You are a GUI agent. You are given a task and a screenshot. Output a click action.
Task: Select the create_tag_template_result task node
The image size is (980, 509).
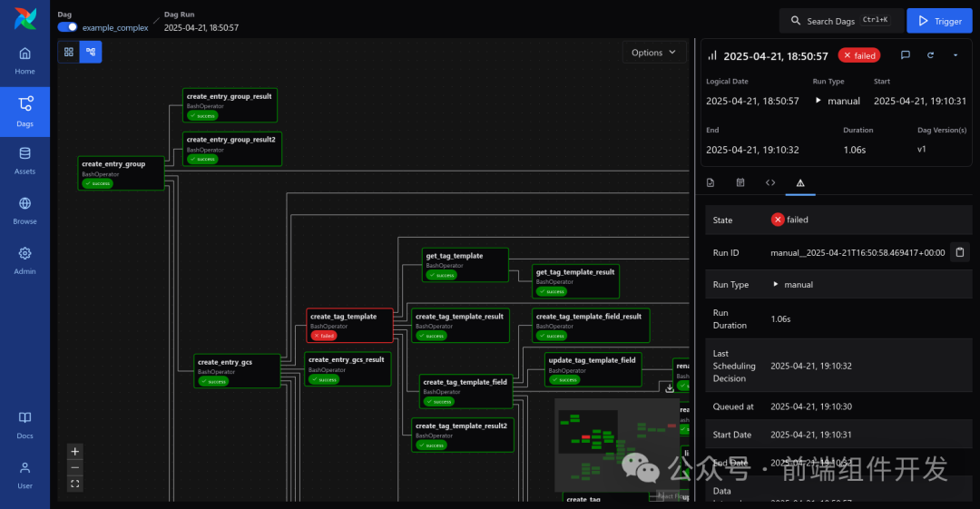(x=460, y=325)
